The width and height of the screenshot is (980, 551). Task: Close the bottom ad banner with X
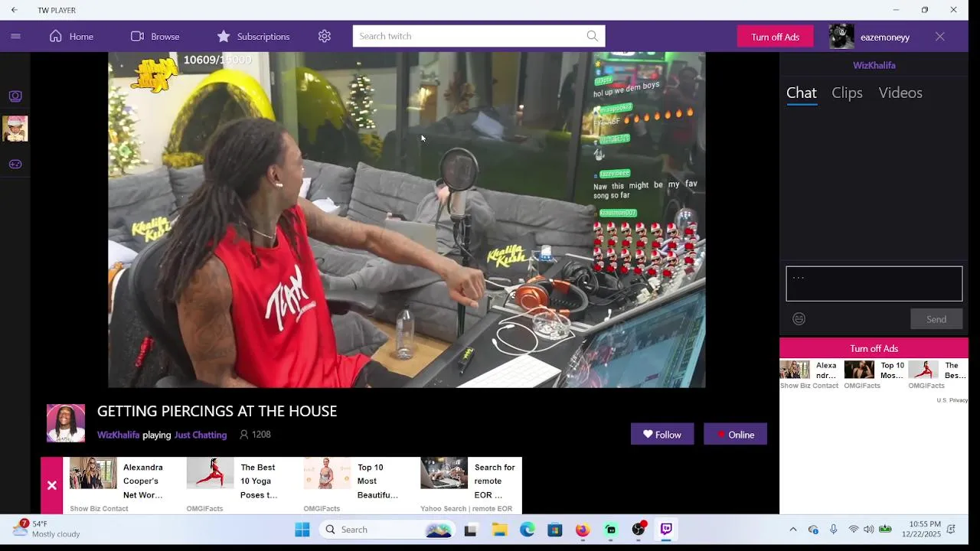pyautogui.click(x=51, y=485)
